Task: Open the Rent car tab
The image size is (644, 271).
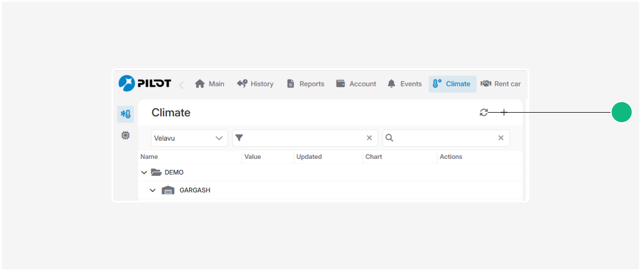Action: 501,84
